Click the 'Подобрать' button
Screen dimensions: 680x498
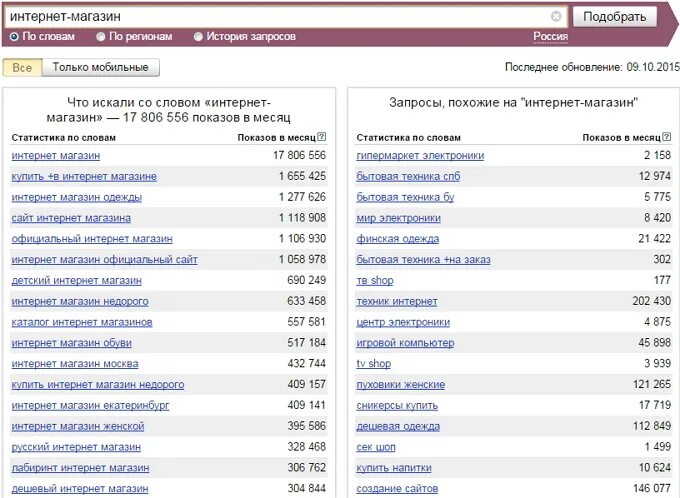point(615,17)
